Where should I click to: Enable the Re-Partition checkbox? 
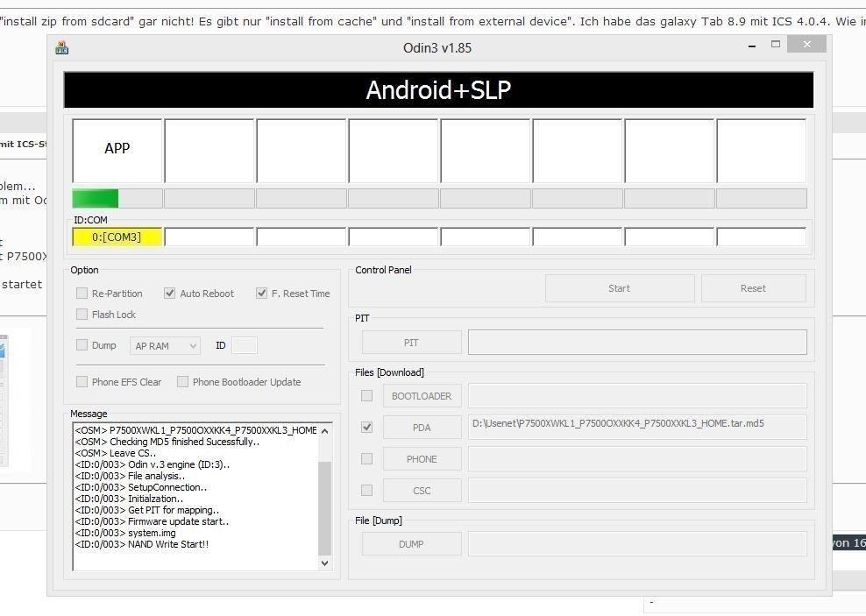pyautogui.click(x=82, y=293)
